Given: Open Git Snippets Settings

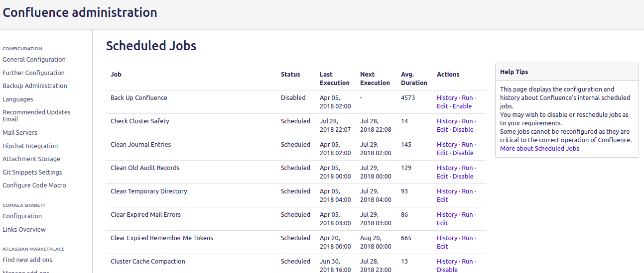Looking at the screenshot, I should tap(32, 173).
